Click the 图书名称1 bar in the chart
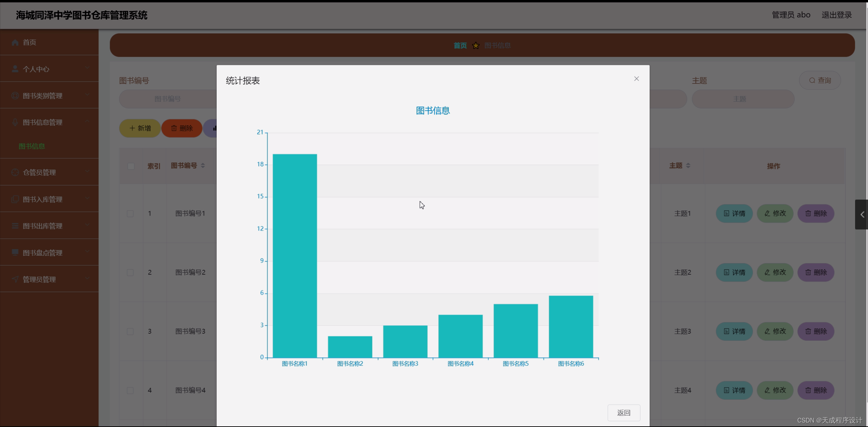This screenshot has width=868, height=427. [295, 255]
